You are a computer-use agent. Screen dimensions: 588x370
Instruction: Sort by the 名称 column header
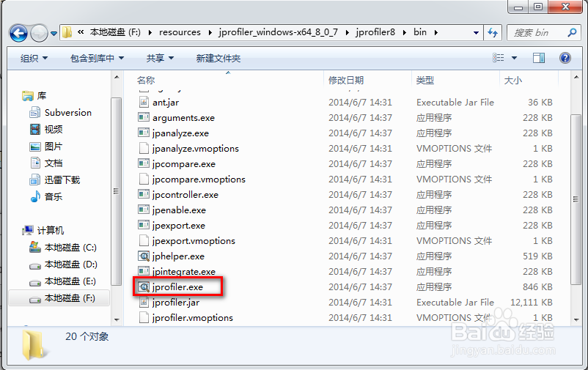(x=146, y=80)
